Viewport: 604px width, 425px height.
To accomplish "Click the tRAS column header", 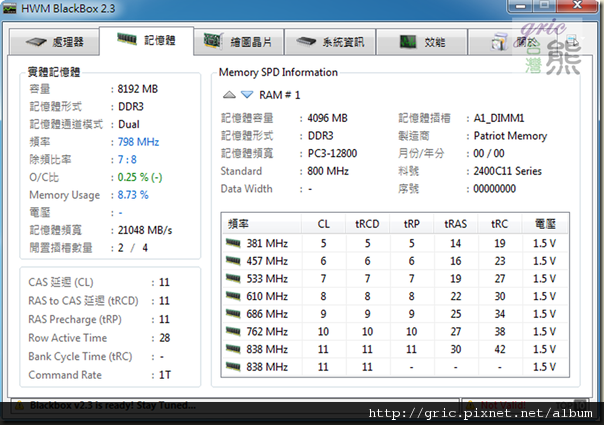I will (x=456, y=224).
